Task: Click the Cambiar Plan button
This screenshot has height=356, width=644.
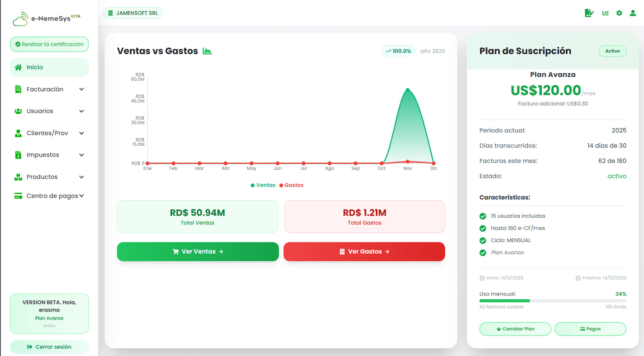Action: (x=515, y=329)
